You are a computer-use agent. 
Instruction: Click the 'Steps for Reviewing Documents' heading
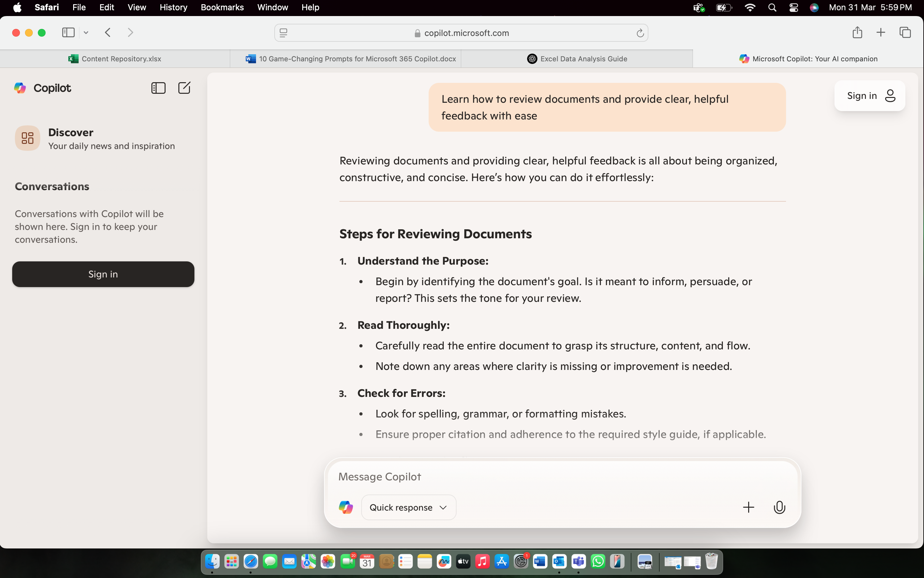(435, 233)
